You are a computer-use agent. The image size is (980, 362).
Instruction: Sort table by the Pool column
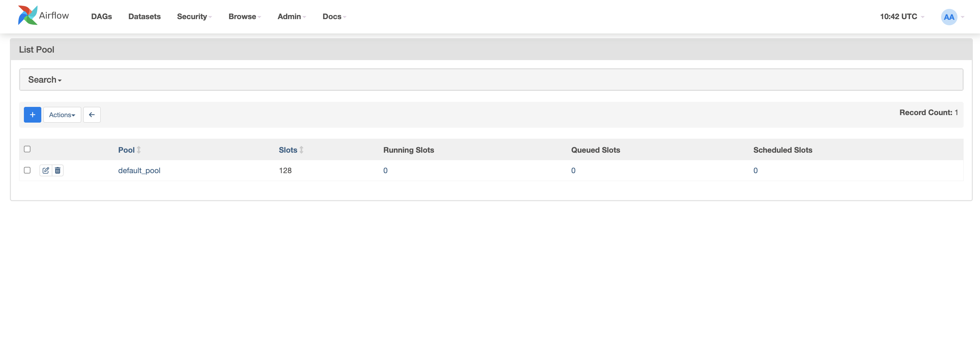pyautogui.click(x=126, y=150)
